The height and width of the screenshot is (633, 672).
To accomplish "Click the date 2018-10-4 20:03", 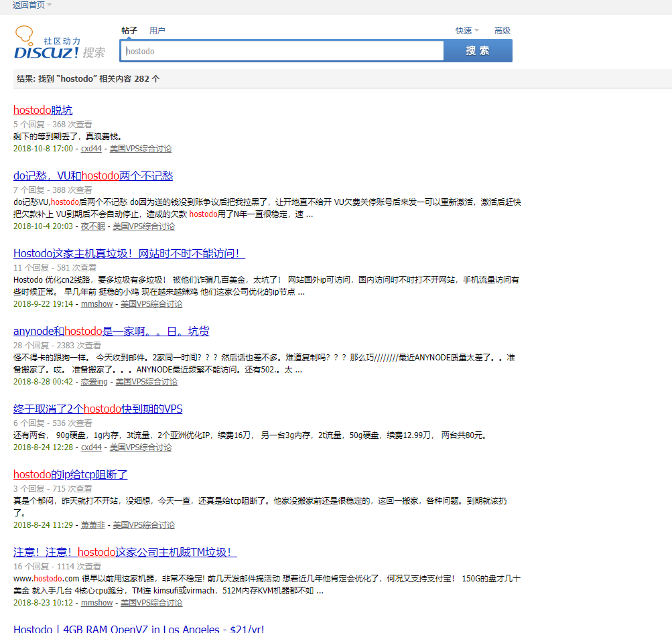I will tap(44, 226).
